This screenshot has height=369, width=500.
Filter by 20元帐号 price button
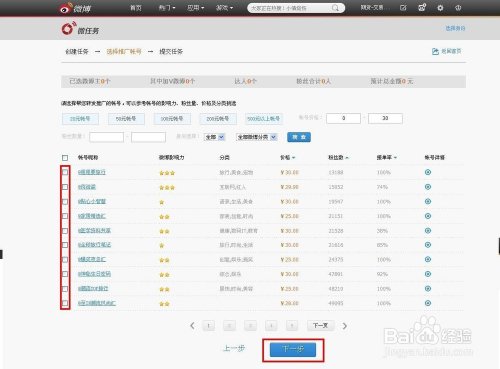[80, 119]
